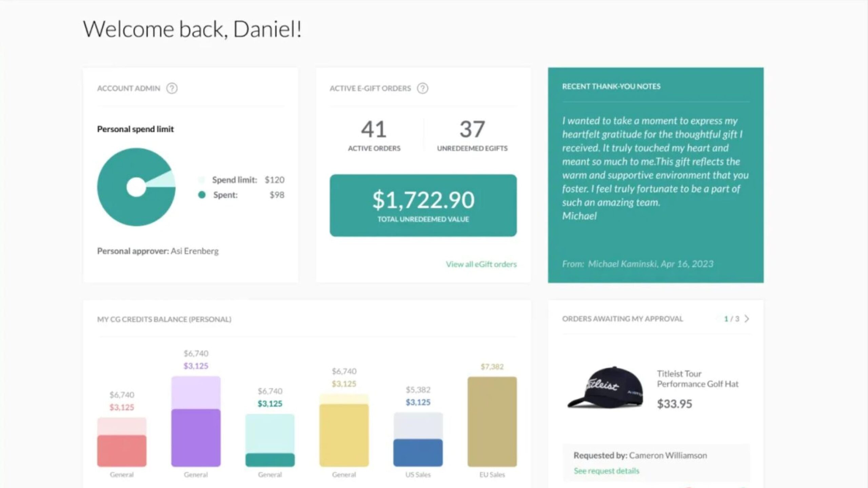Select the My CG Credits Balance heading

pyautogui.click(x=164, y=319)
